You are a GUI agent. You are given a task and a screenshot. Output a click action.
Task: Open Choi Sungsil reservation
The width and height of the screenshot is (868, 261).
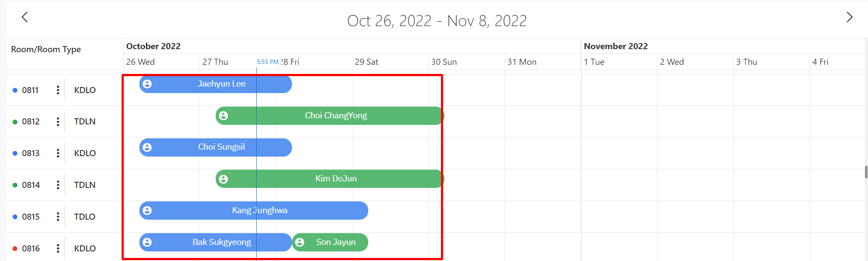pos(221,147)
